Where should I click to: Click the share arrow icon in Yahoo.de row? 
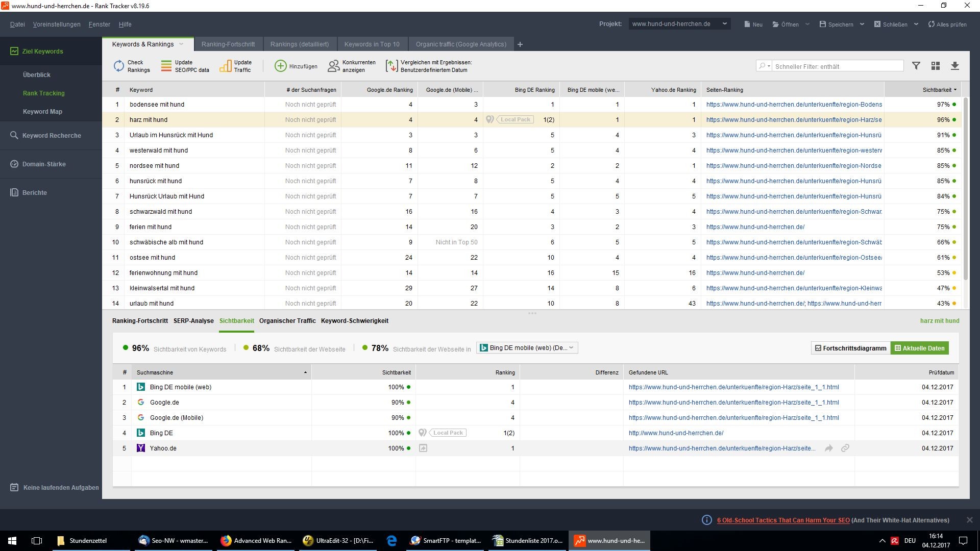[x=829, y=448]
